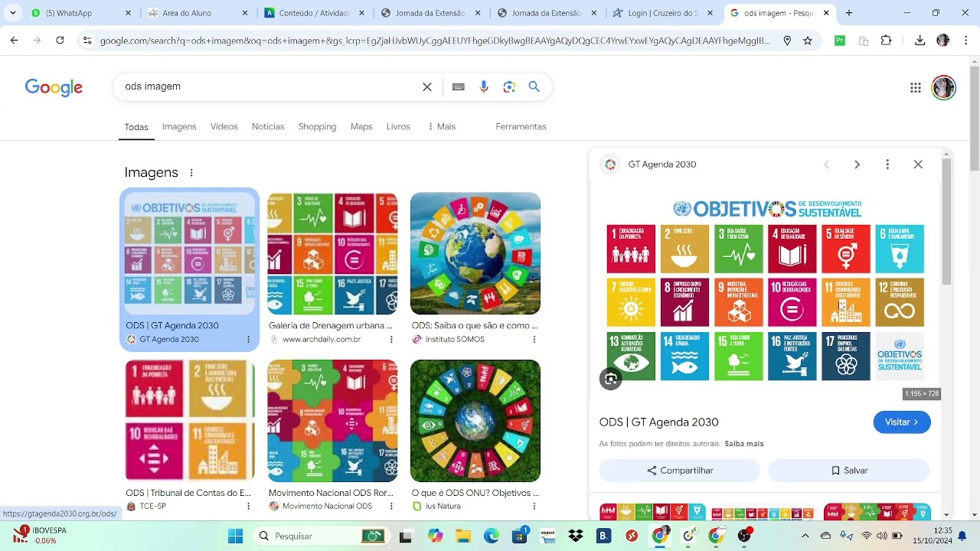Click the address bar URL
This screenshot has height=551, width=980.
(x=435, y=41)
